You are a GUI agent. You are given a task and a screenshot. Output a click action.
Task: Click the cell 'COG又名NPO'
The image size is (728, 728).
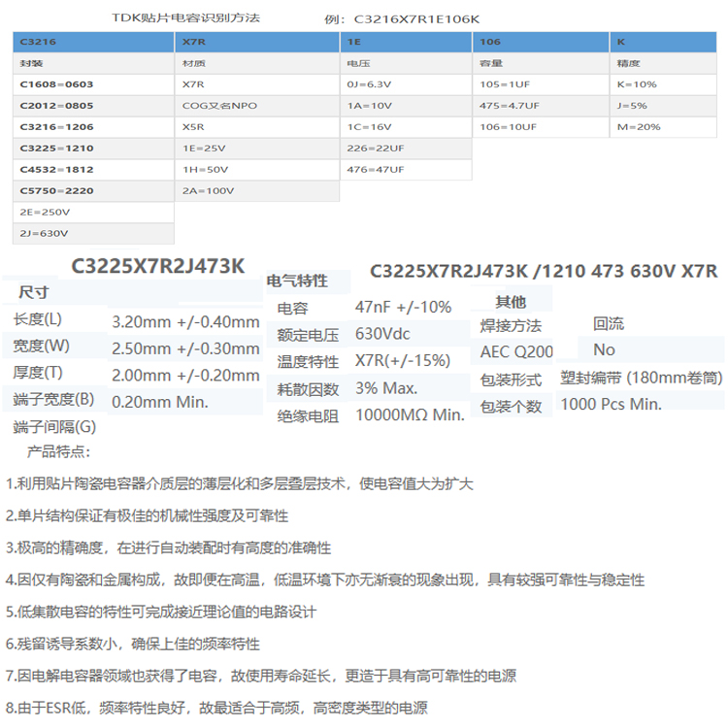257,106
